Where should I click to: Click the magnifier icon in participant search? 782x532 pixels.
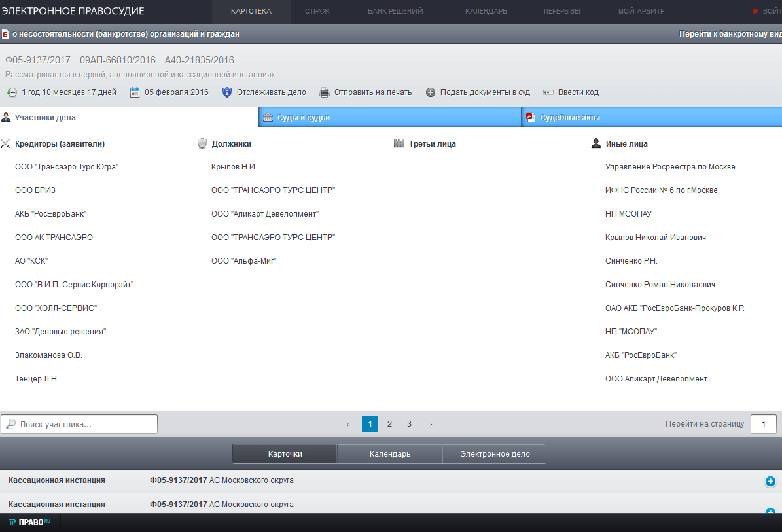tap(11, 424)
